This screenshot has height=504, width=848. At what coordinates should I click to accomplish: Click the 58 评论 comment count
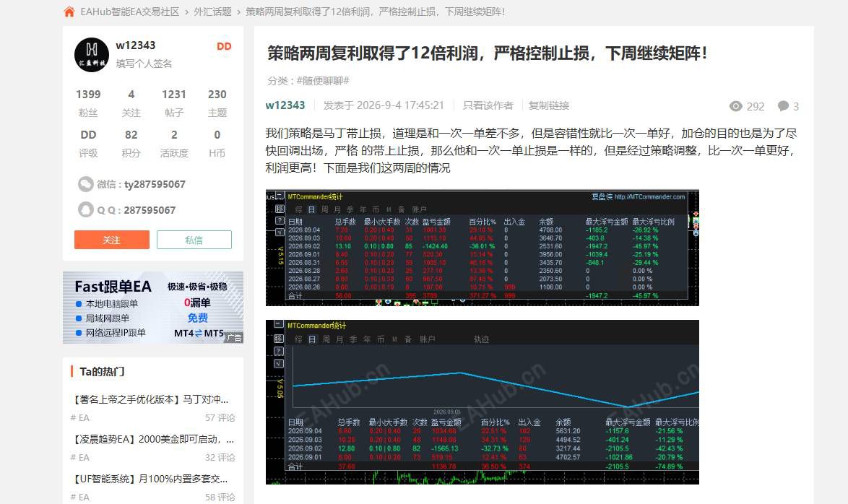(220, 497)
